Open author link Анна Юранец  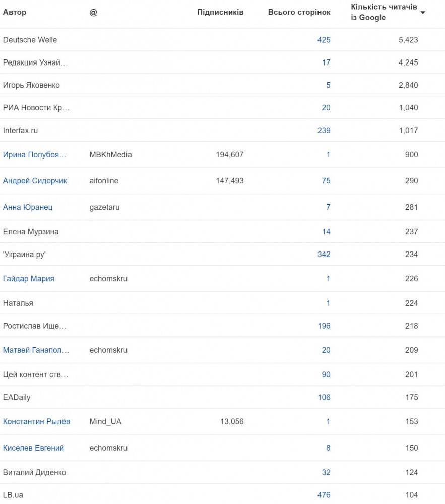pyautogui.click(x=28, y=207)
